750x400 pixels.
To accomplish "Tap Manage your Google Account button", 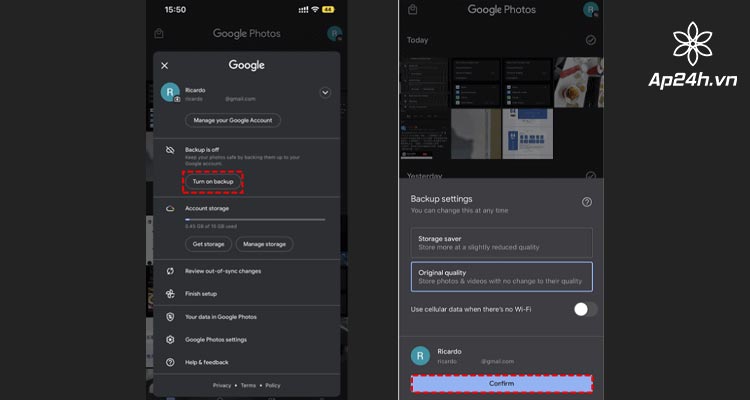I will click(x=233, y=121).
